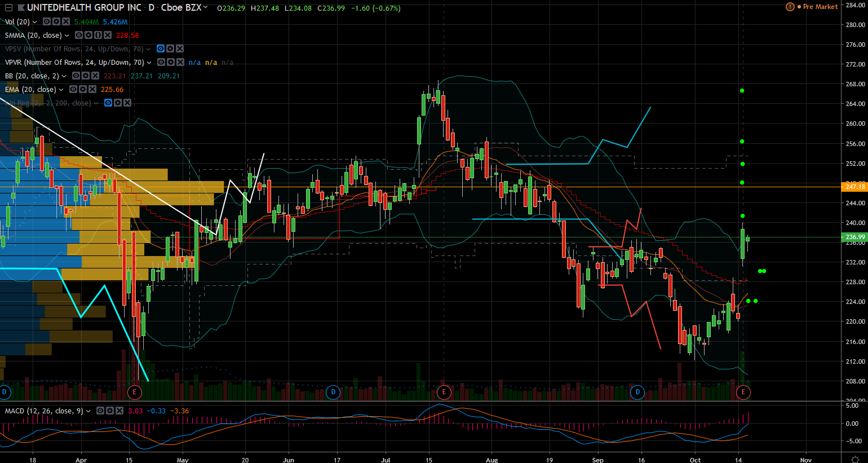Open settings for the Vol (20) indicator
Viewport: 868px width, 463px height.
coord(56,21)
